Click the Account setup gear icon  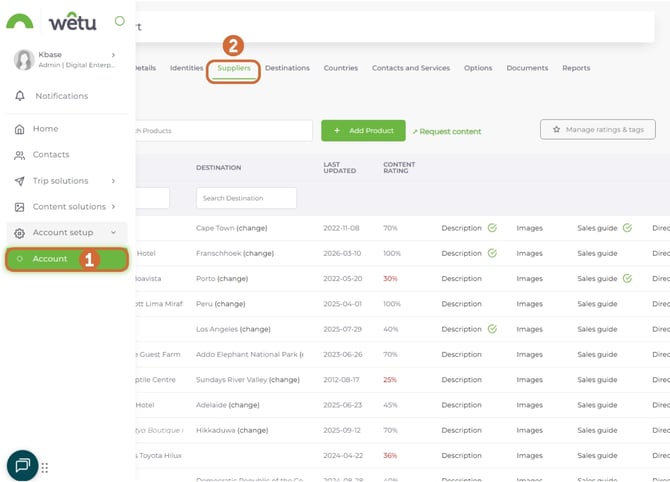[x=20, y=233]
